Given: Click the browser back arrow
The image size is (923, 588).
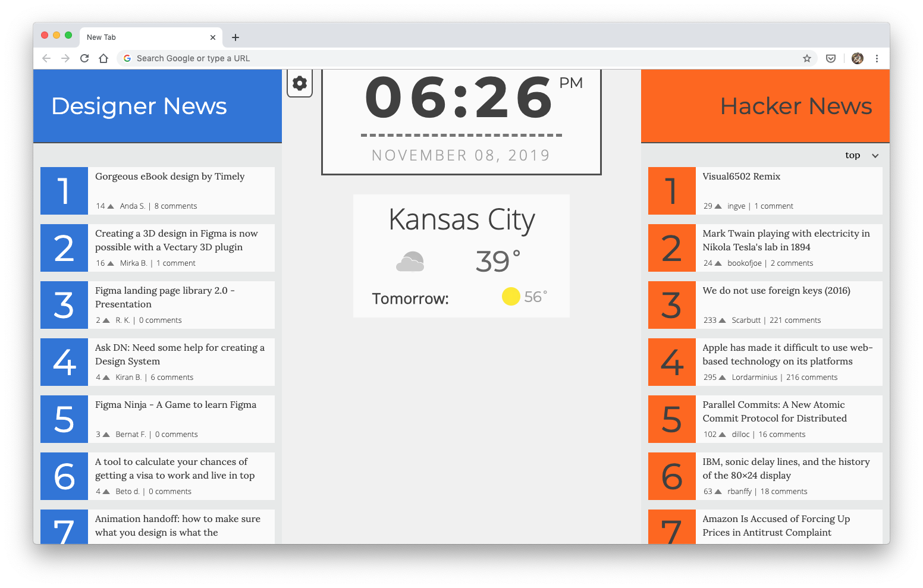Looking at the screenshot, I should [46, 58].
